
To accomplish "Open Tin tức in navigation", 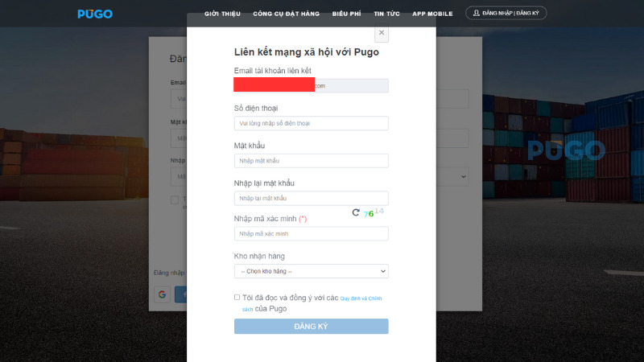I will (386, 14).
